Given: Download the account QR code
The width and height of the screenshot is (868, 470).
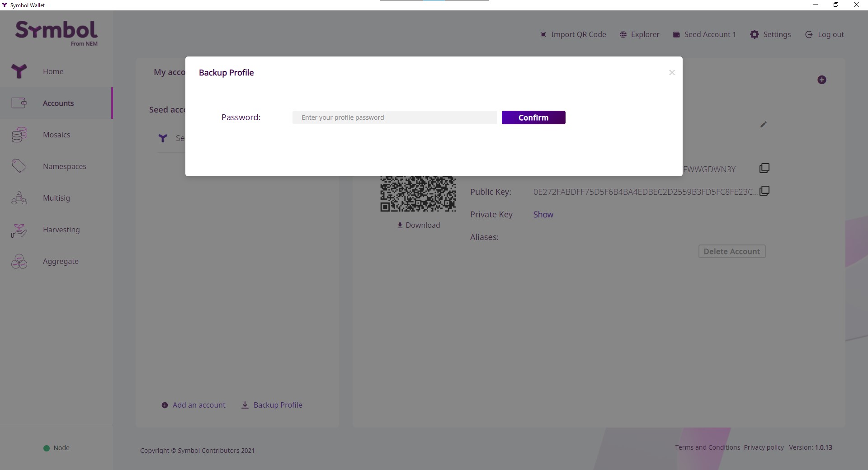Looking at the screenshot, I should point(418,225).
